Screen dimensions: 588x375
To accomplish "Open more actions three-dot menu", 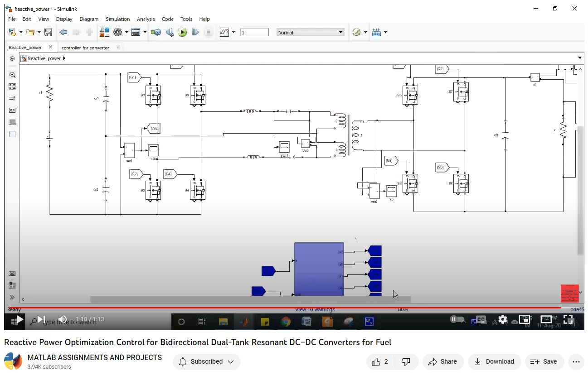I will [x=576, y=361].
